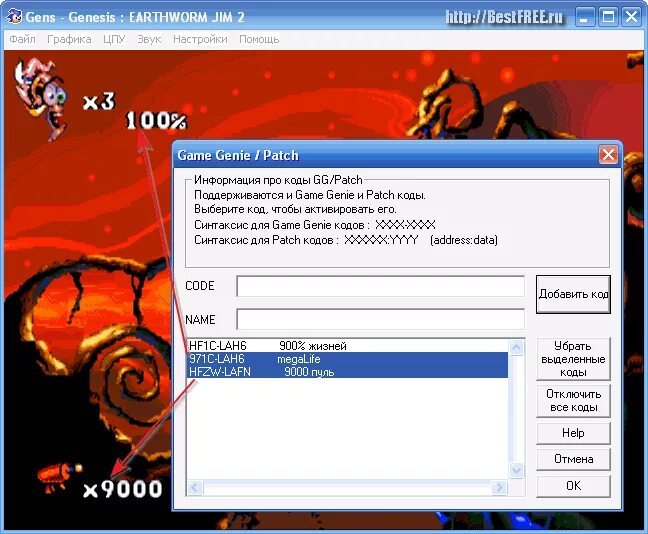Close the Game Genie / Patch dialog
648x534 pixels.
click(608, 155)
